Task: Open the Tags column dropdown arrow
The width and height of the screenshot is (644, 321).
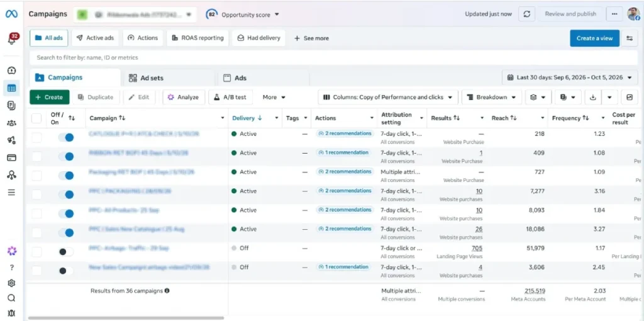Action: click(x=306, y=118)
